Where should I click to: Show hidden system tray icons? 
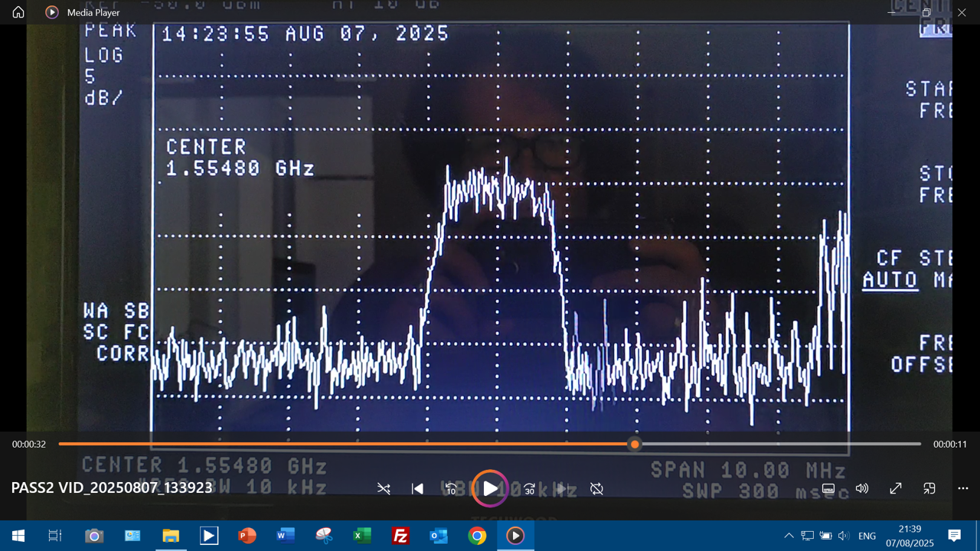(789, 536)
